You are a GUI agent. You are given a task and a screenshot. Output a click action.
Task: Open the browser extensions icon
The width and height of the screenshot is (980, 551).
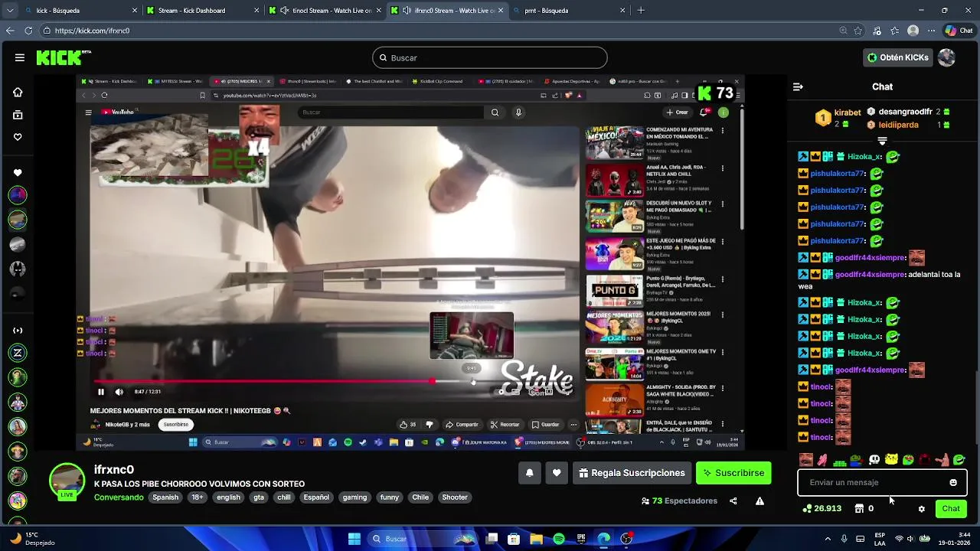tap(876, 31)
